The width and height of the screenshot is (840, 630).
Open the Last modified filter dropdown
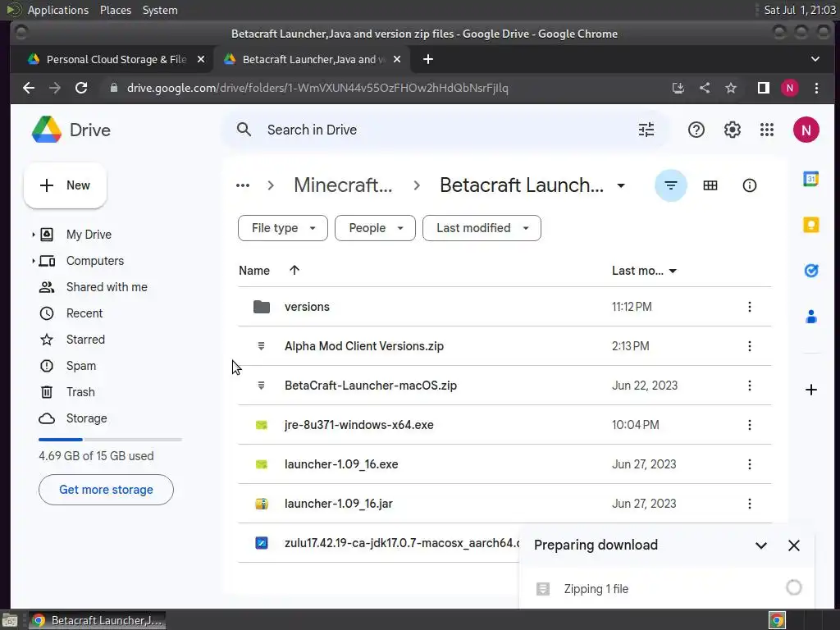click(x=482, y=228)
